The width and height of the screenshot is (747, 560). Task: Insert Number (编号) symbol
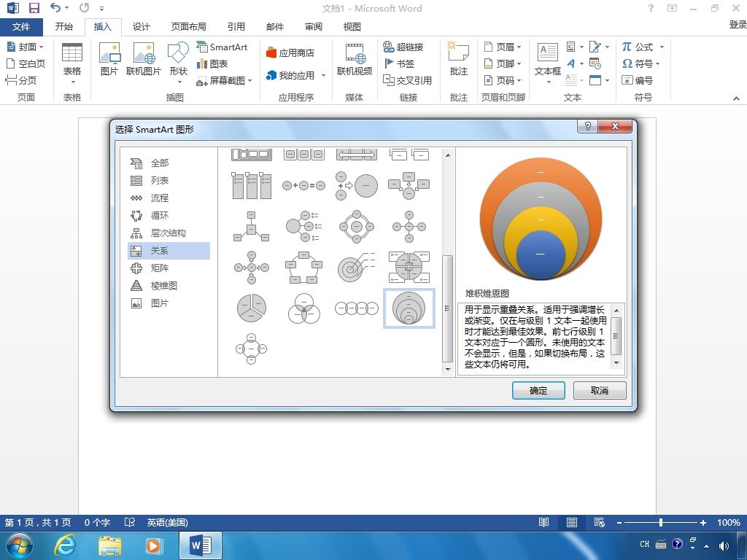(x=637, y=80)
